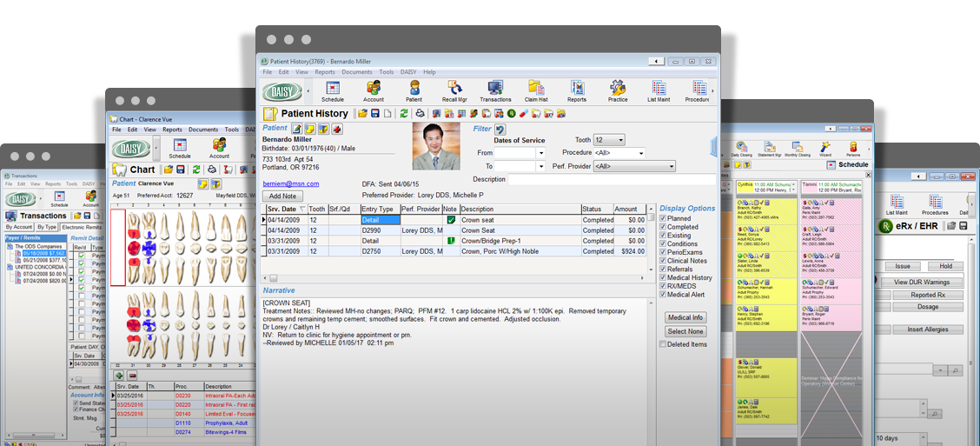Save using floppy icon in Patient History
Image resolution: width=980 pixels, height=446 pixels.
pyautogui.click(x=375, y=114)
